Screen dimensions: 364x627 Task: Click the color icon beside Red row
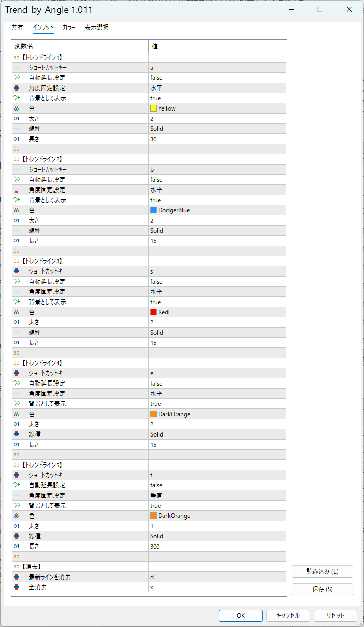[x=16, y=312]
